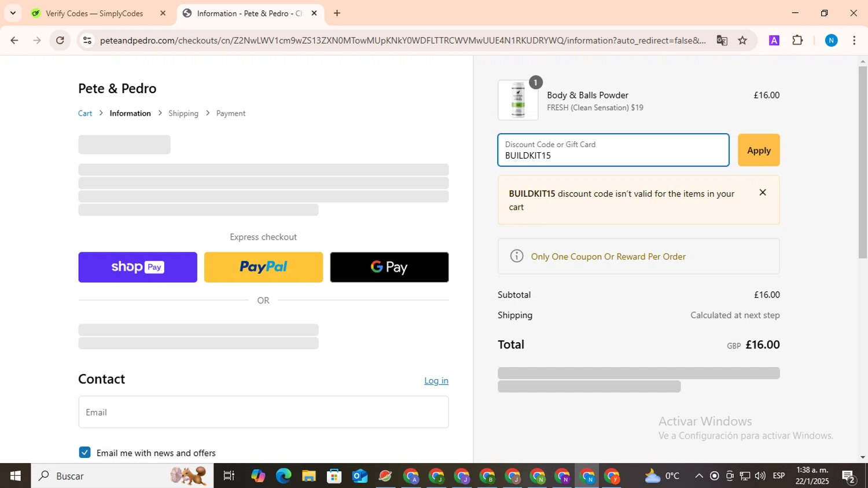Screen dimensions: 868x488
Task: Click the Pete & Pedro store title
Action: [x=117, y=89]
